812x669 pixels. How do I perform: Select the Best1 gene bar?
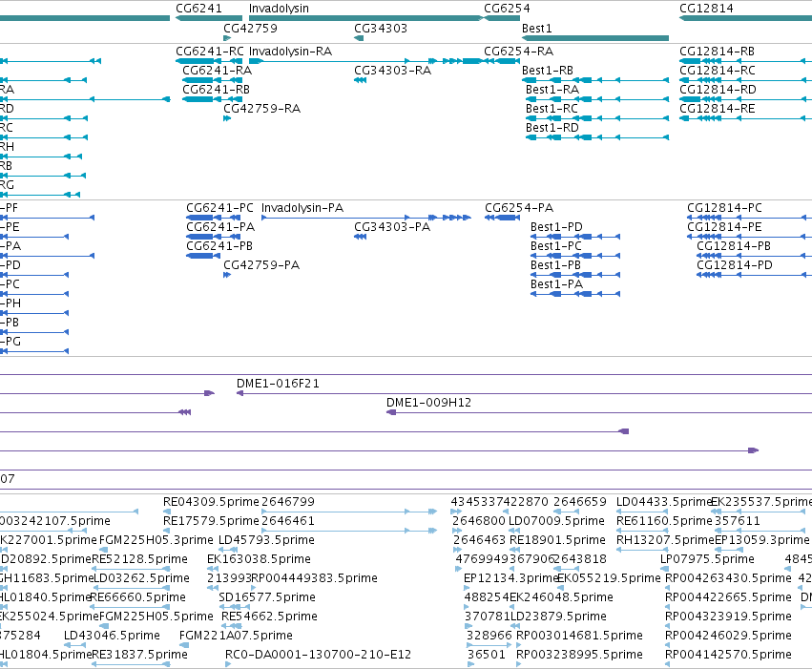595,38
